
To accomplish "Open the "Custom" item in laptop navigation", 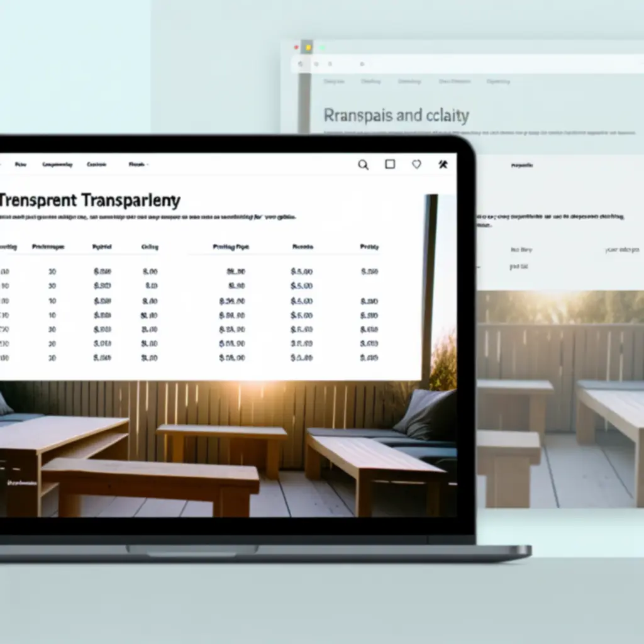I will pos(96,165).
